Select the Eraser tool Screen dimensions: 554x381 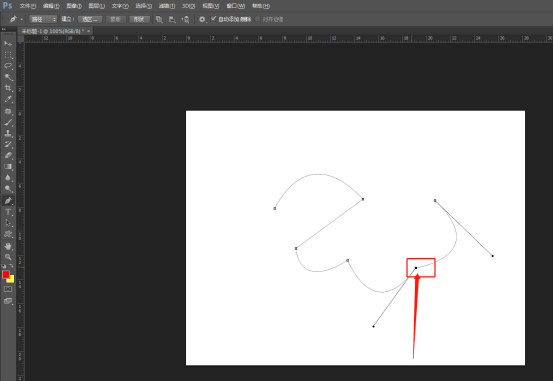click(8, 156)
